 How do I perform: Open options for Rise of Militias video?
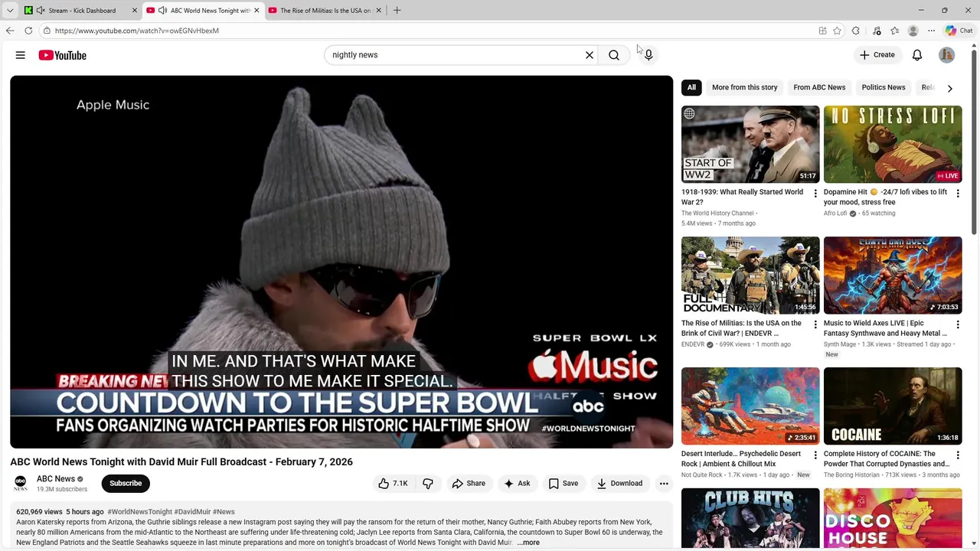pos(815,324)
